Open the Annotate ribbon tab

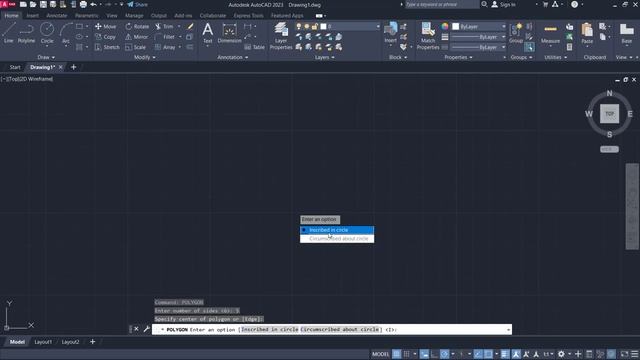(x=56, y=16)
